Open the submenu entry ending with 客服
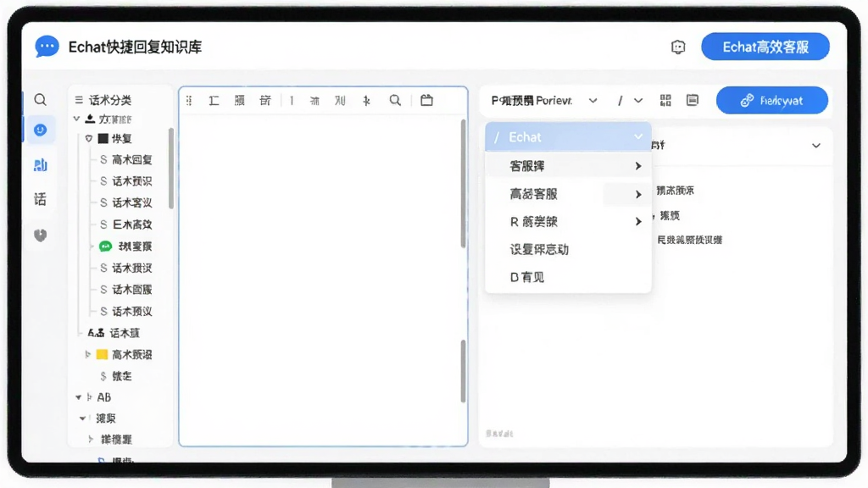 tap(568, 194)
